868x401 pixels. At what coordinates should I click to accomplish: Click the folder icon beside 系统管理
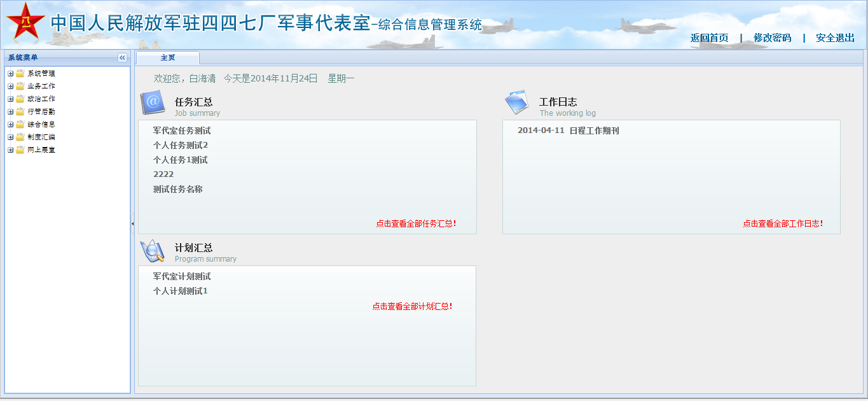pyautogui.click(x=20, y=73)
